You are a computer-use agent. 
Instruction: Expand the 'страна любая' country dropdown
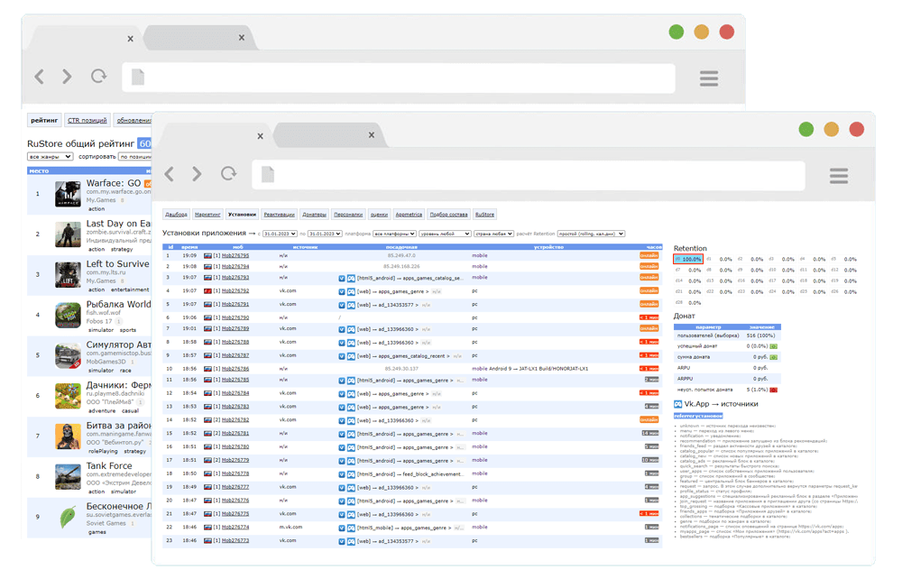click(493, 234)
